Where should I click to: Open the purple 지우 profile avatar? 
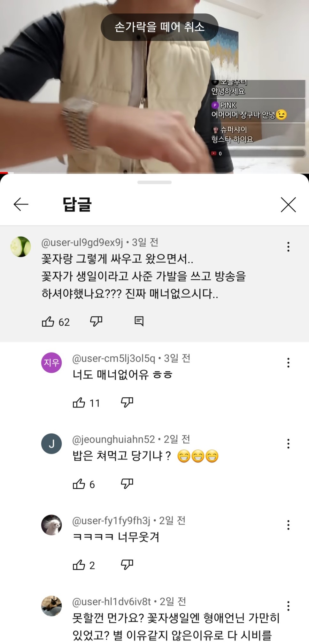51,363
